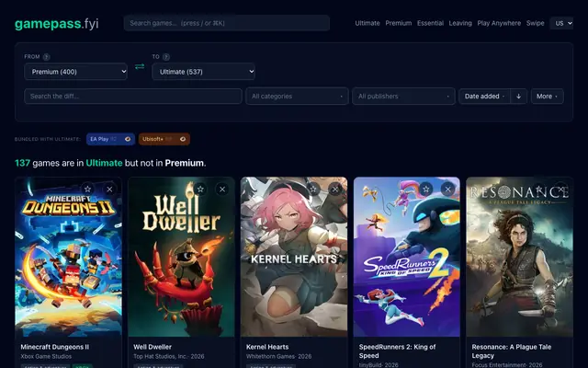The height and width of the screenshot is (368, 588).
Task: Click the Minecraft Dungeons II title text
Action: click(x=55, y=347)
